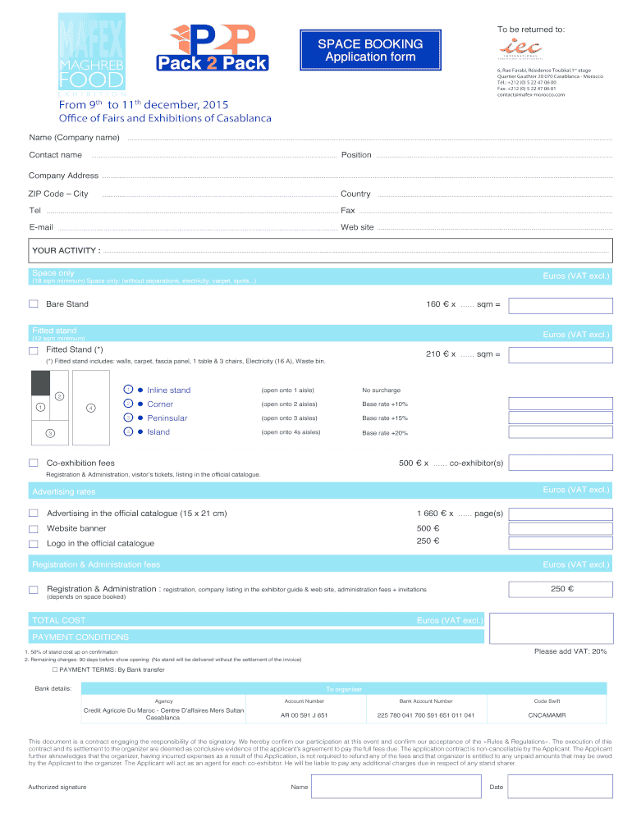Tick the Fitted Stand checkbox

click(34, 350)
